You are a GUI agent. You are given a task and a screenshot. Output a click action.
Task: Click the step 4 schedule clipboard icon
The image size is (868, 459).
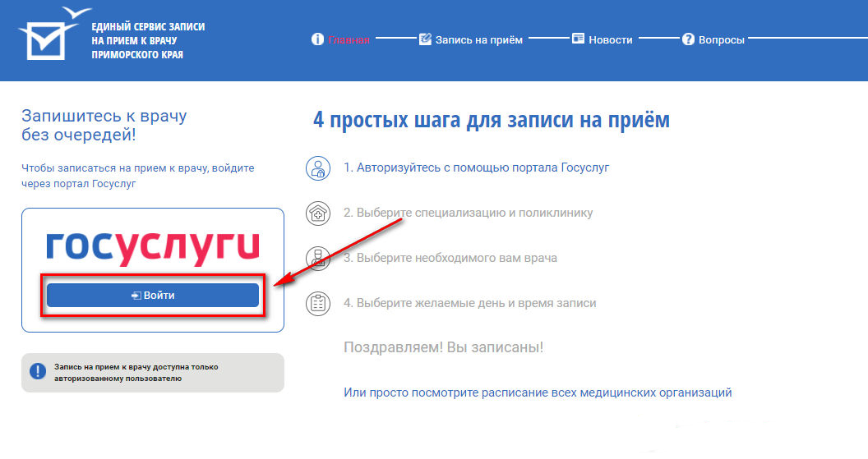pos(317,303)
